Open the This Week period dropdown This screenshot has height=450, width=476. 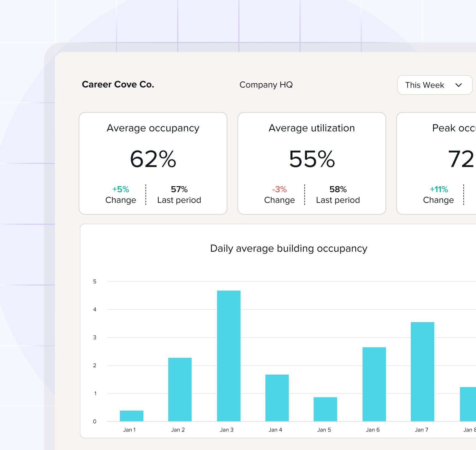pyautogui.click(x=434, y=85)
